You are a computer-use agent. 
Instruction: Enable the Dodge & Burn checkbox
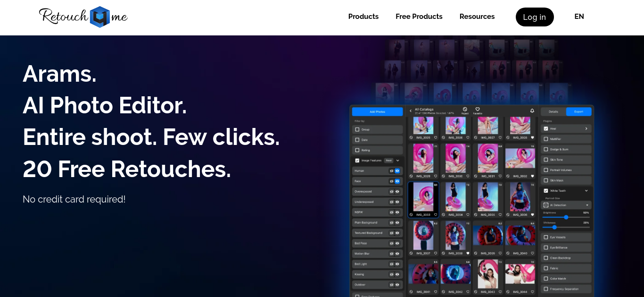[x=546, y=149]
